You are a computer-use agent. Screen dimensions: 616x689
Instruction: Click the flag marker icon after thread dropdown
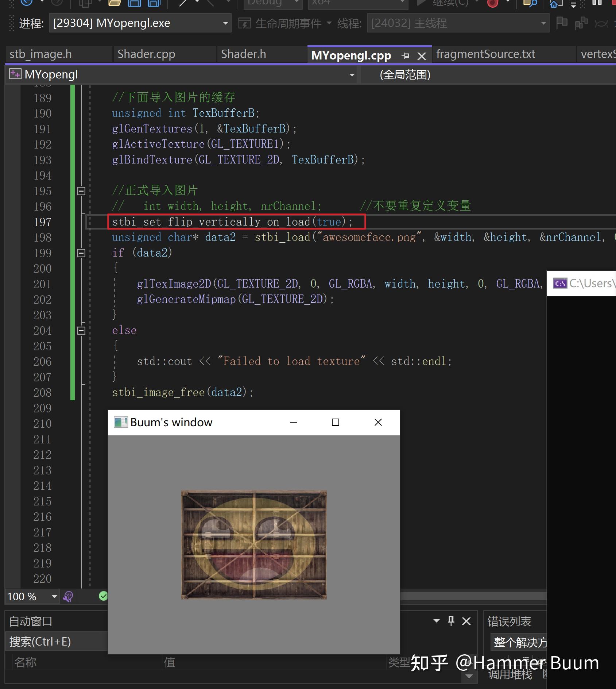click(562, 23)
